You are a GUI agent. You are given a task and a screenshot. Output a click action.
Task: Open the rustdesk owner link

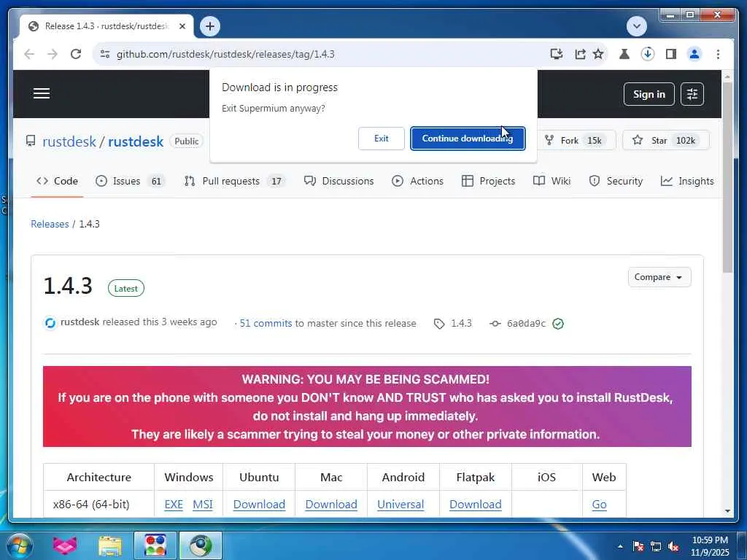pos(69,141)
